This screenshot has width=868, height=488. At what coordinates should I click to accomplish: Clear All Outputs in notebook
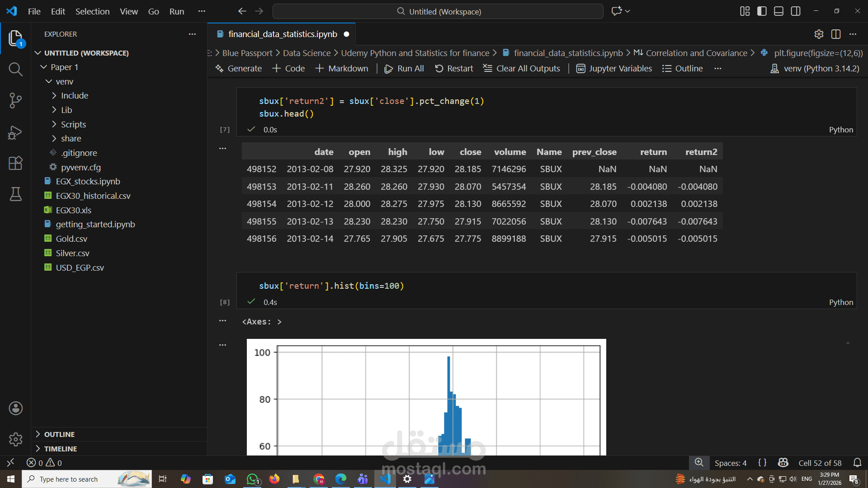point(521,68)
